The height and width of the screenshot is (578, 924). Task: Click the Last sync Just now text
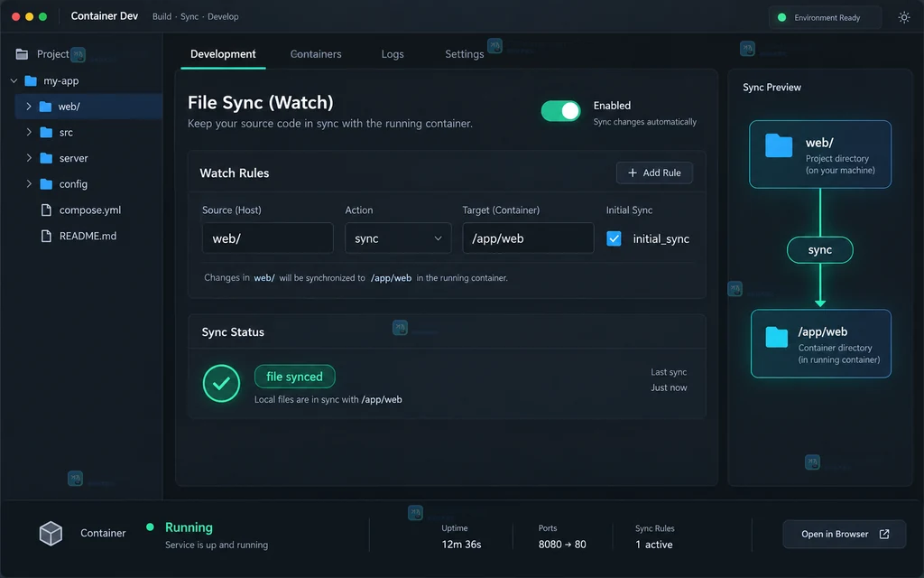pyautogui.click(x=669, y=387)
